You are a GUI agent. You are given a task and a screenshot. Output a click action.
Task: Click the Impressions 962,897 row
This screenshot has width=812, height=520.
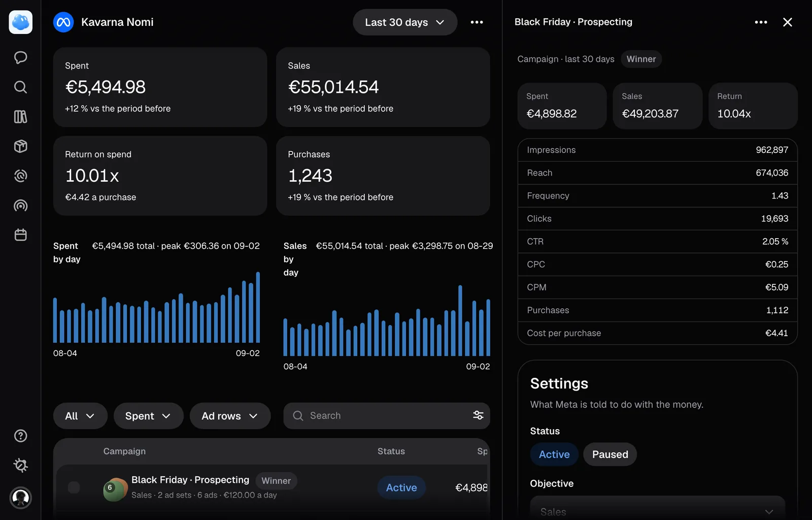point(658,150)
